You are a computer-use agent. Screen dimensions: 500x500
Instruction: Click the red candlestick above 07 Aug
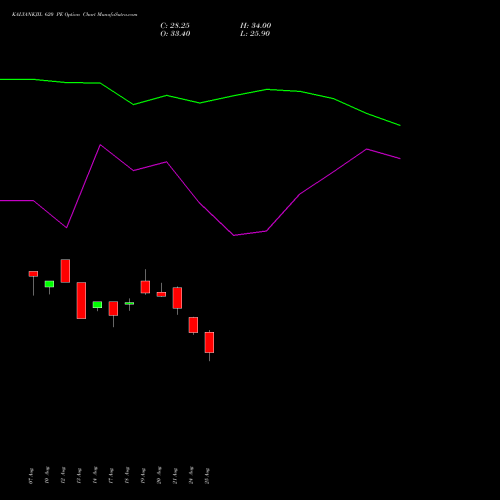point(33,274)
